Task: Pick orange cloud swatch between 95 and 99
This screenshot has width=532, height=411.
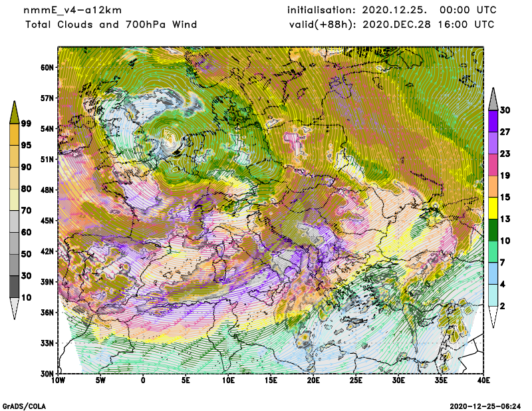Action: (15, 134)
